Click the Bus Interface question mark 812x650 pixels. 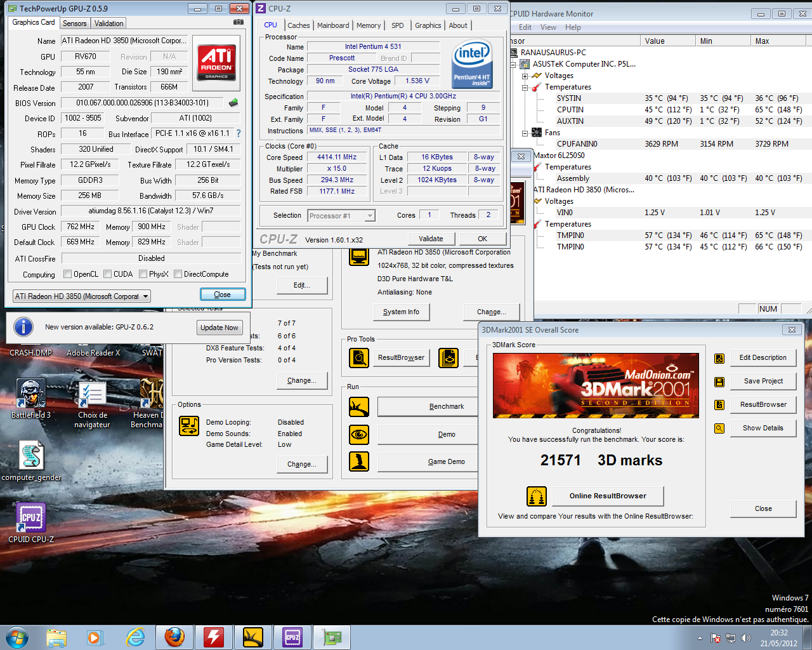click(x=239, y=133)
